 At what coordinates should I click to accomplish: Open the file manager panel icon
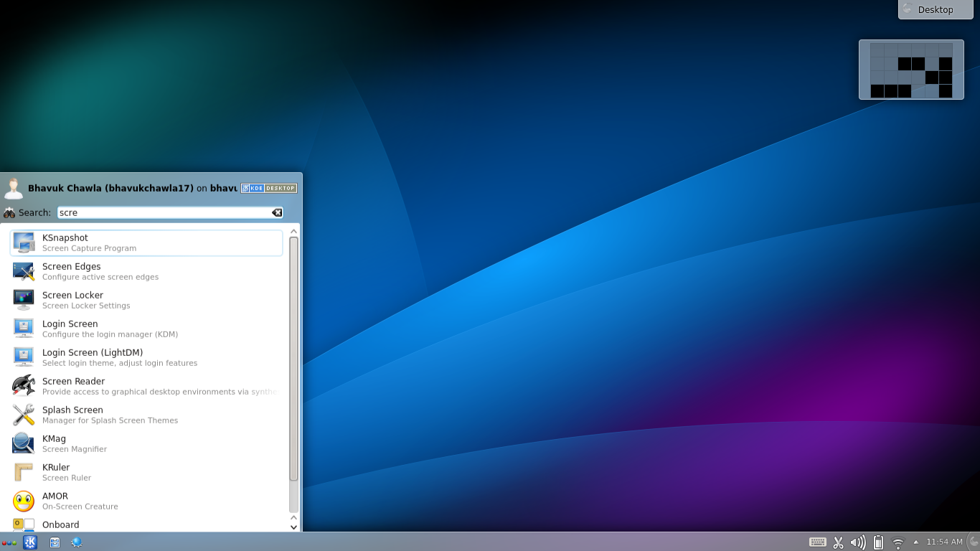pos(55,543)
